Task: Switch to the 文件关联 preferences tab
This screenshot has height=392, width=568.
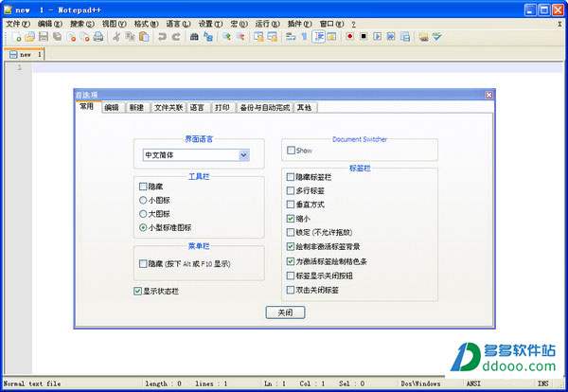Action: 169,108
